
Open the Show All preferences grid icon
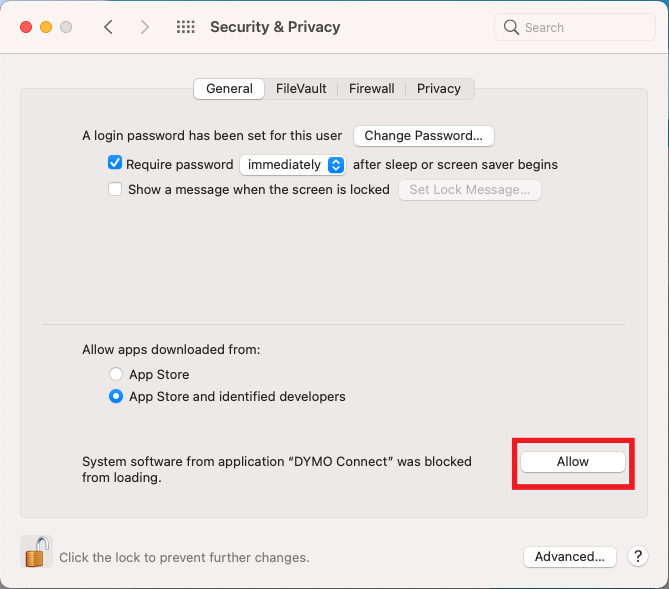(x=186, y=27)
